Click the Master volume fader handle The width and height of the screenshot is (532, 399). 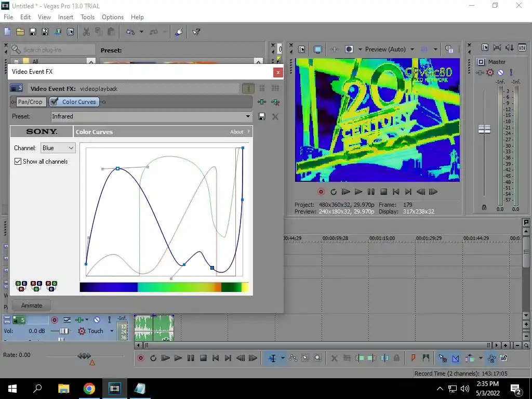pyautogui.click(x=484, y=129)
